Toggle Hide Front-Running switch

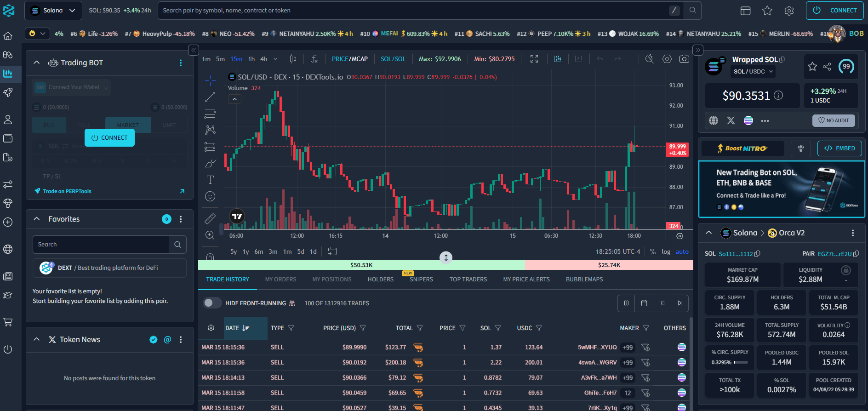click(212, 303)
